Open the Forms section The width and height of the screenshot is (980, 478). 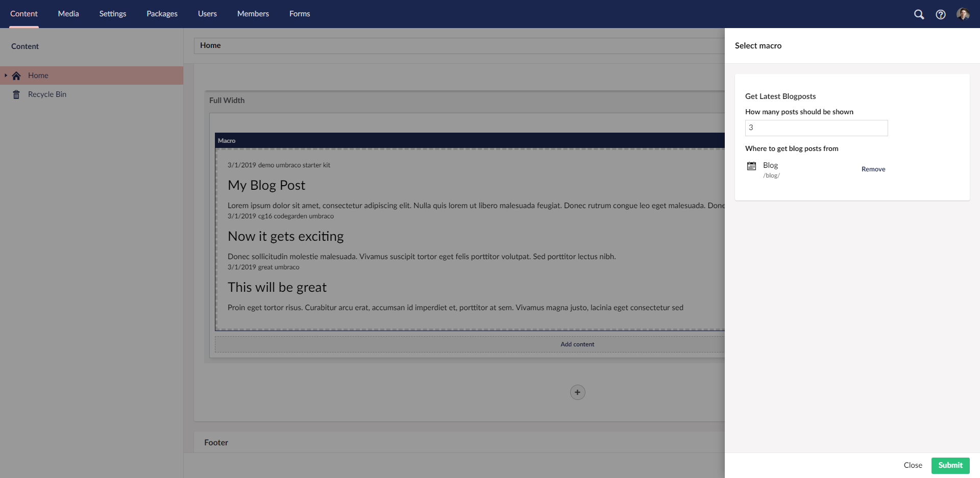[x=300, y=14]
